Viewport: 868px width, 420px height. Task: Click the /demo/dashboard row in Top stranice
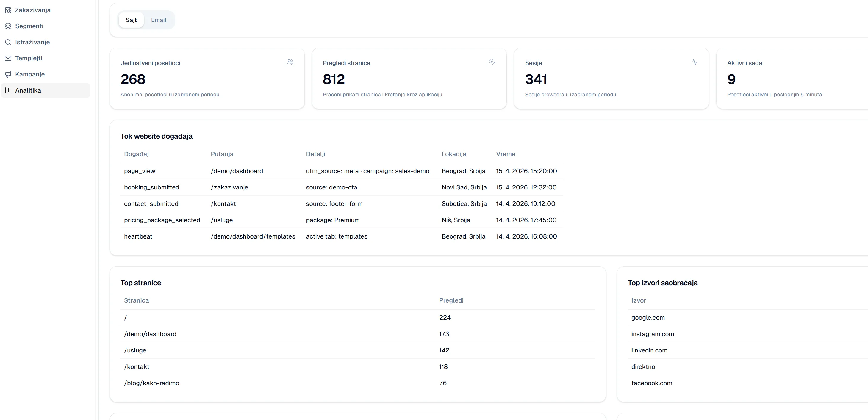(150, 334)
